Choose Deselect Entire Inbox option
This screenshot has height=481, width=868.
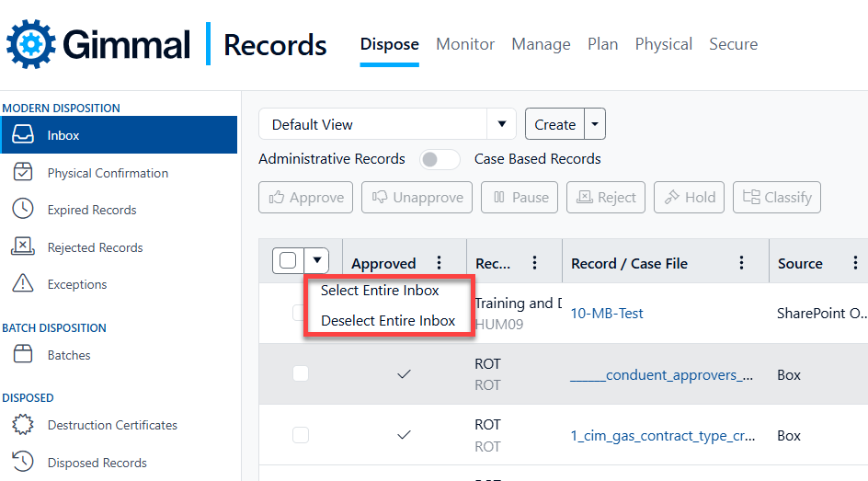pyautogui.click(x=388, y=321)
